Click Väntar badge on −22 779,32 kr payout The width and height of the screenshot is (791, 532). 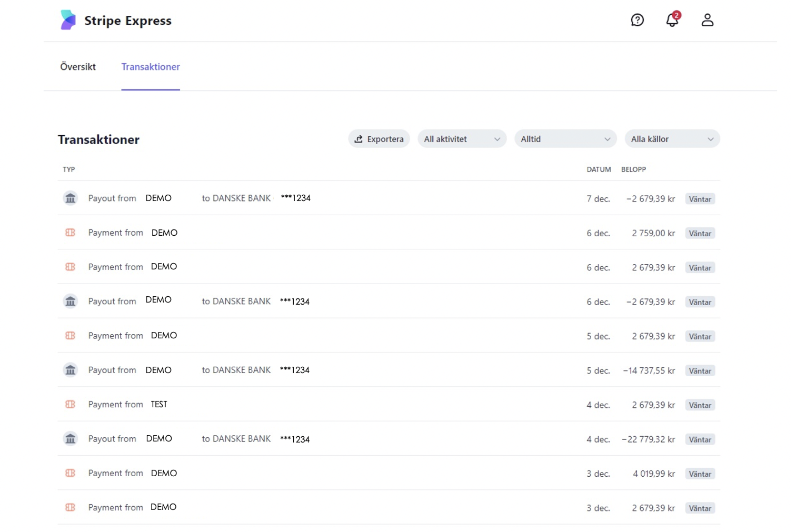point(700,439)
